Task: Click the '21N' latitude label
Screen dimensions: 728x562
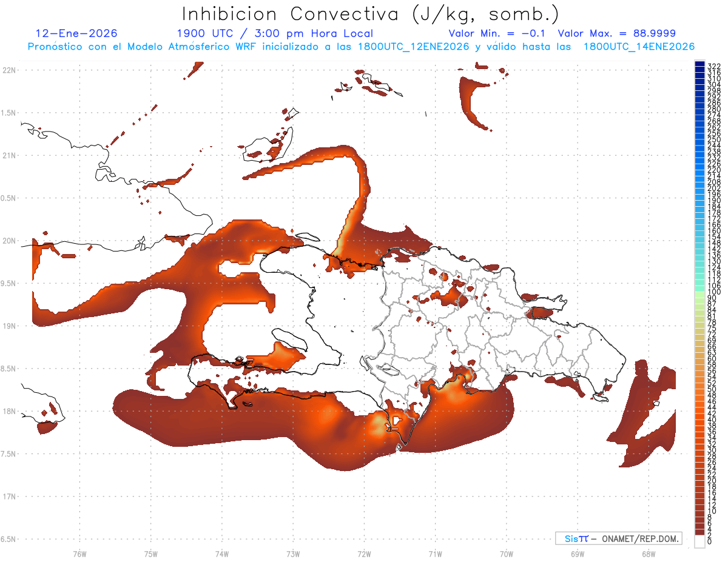Action: point(9,155)
